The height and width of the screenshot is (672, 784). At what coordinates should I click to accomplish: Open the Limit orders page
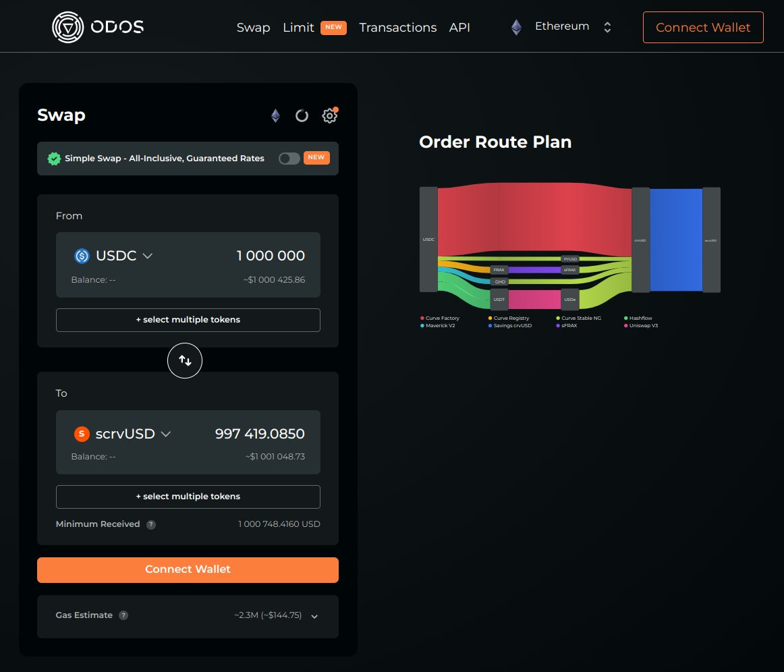point(298,28)
